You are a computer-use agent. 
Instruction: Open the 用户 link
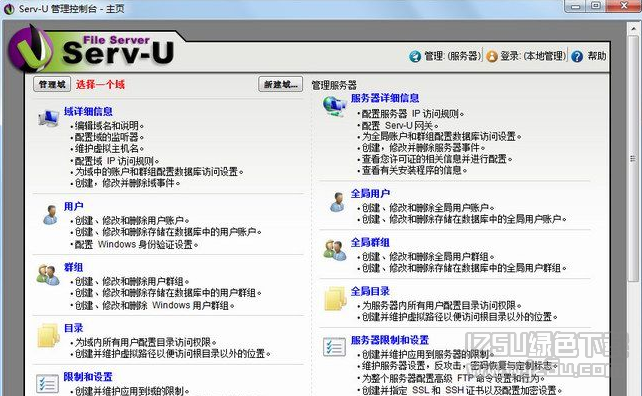[x=74, y=206]
